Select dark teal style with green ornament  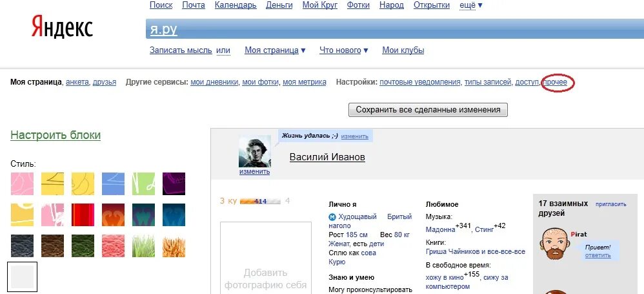click(x=143, y=215)
